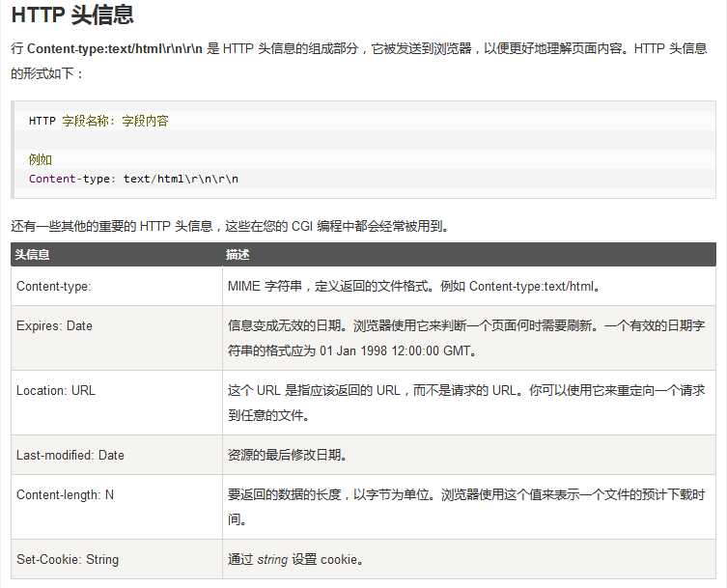Viewport: 727px width, 588px height.
Task: Click the table header '头信息'
Action: pos(32,255)
